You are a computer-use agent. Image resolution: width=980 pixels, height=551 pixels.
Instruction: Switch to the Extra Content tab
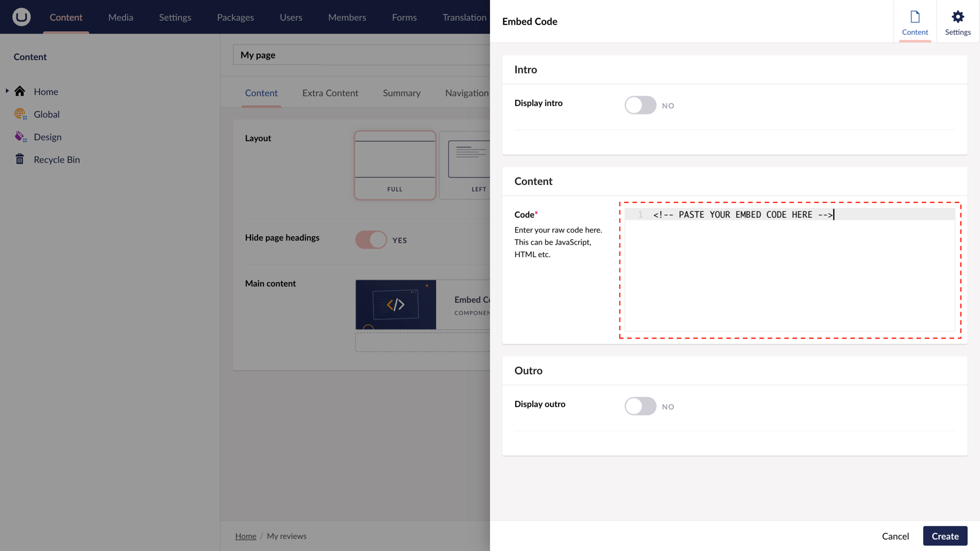click(330, 92)
